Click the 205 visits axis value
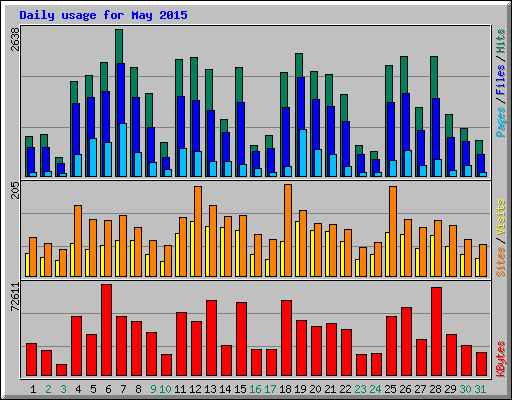Viewport: 512px width, 400px height. pyautogui.click(x=15, y=190)
